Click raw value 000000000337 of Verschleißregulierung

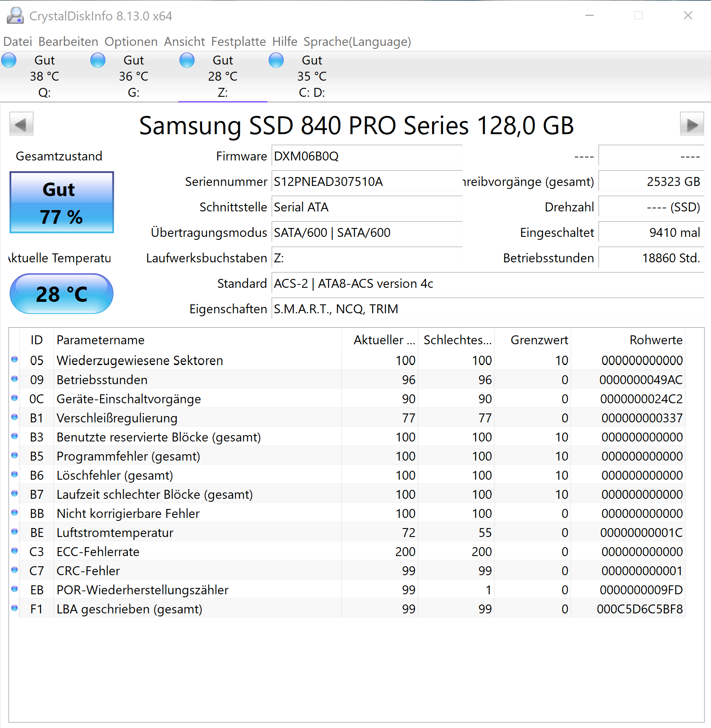pyautogui.click(x=642, y=418)
